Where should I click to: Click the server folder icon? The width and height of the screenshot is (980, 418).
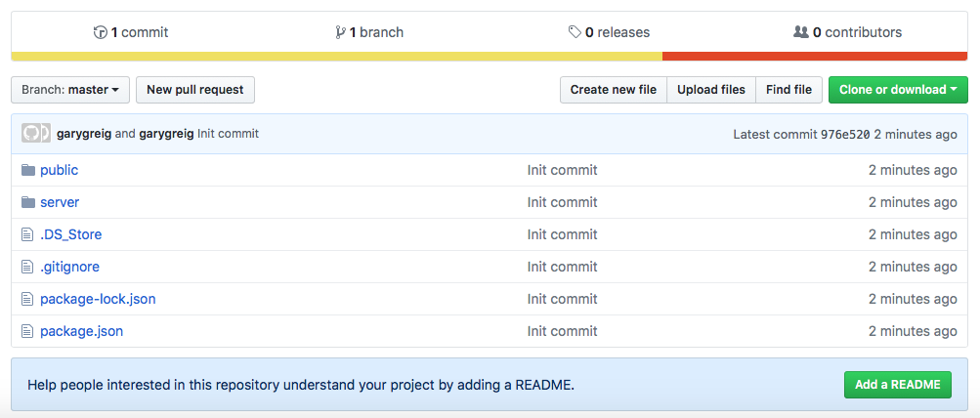click(x=27, y=202)
